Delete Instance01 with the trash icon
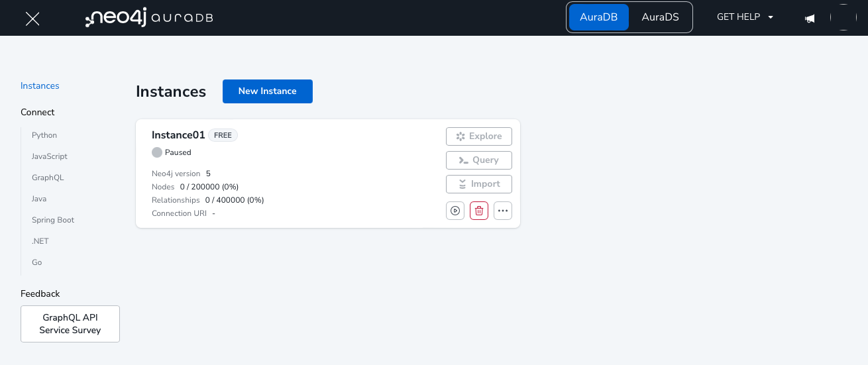Screen dimensions: 868x365 coord(479,211)
